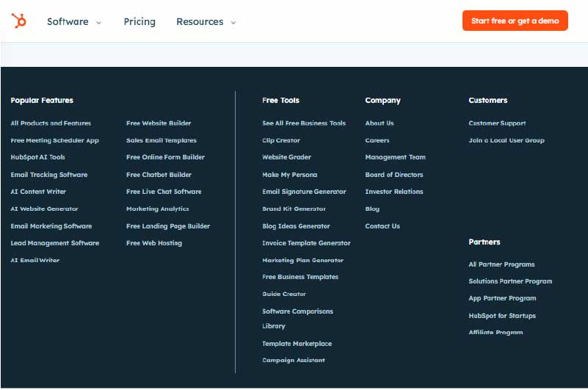
Task: Open Email Marketing Software link
Action: [51, 226]
